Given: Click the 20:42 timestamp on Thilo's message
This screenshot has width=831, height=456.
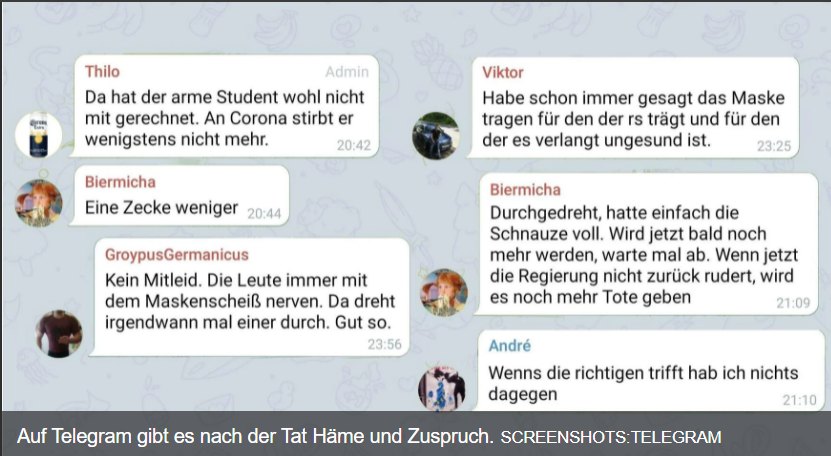Looking at the screenshot, I should 353,145.
